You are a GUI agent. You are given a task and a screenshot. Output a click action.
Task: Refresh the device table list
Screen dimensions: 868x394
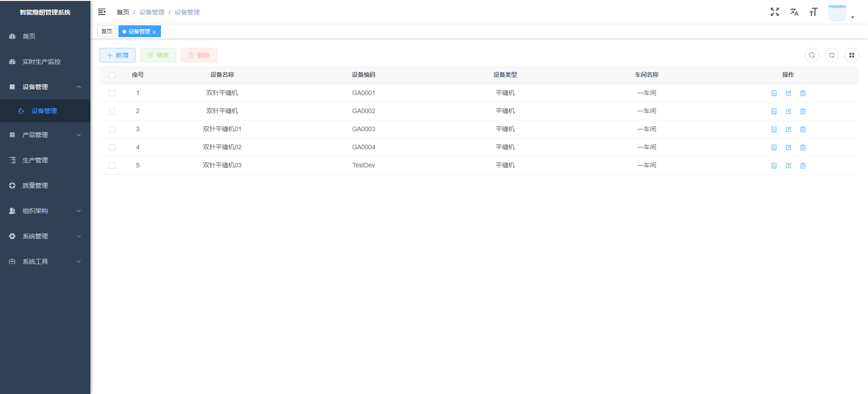[x=832, y=55]
